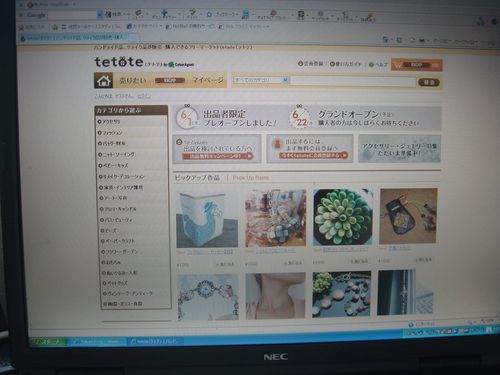Open the bracelet watch product thumbnail
Screen dimensions: 500x375
tap(208, 297)
